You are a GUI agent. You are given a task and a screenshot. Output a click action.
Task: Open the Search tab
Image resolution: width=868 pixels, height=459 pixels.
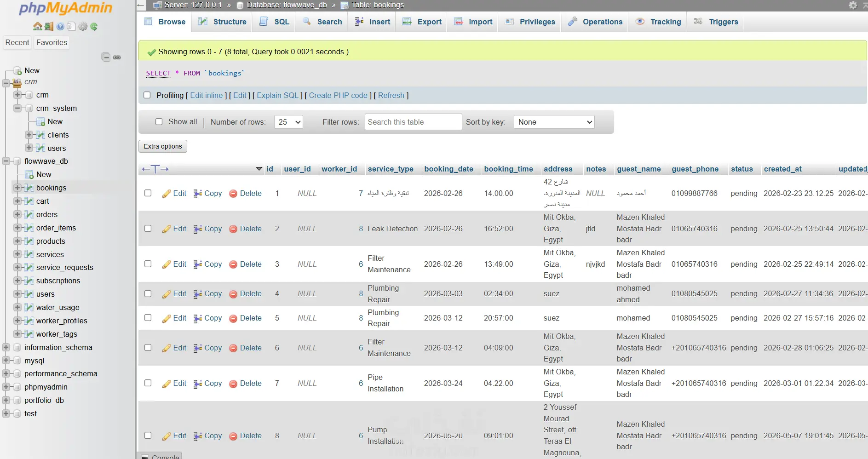pos(322,22)
